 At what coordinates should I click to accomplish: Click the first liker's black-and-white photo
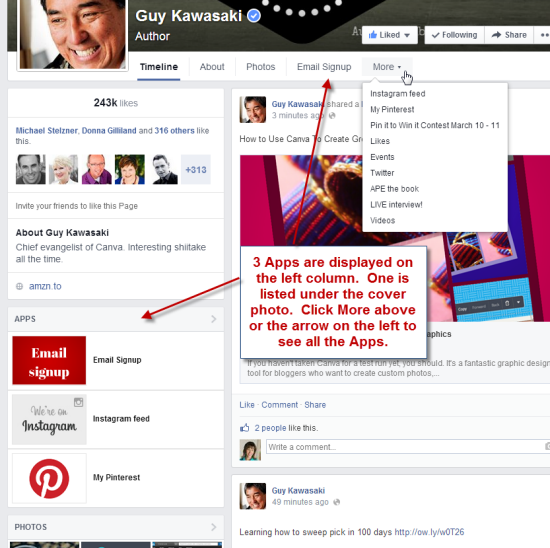(x=31, y=169)
